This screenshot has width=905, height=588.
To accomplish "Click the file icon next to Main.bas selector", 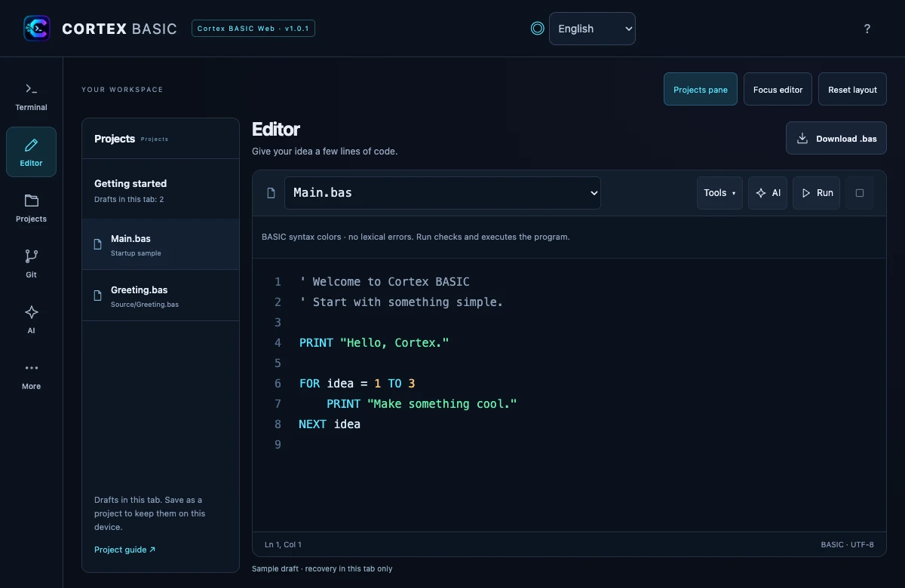I will [x=271, y=193].
